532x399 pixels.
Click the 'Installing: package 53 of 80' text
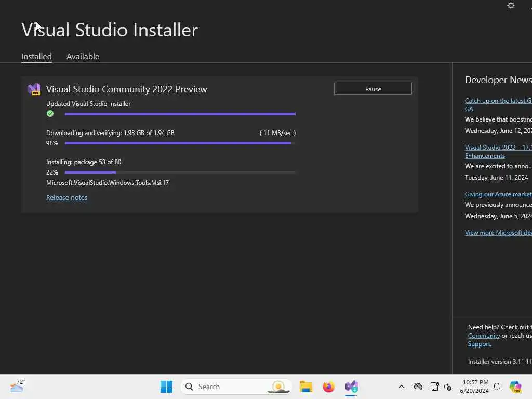click(84, 162)
